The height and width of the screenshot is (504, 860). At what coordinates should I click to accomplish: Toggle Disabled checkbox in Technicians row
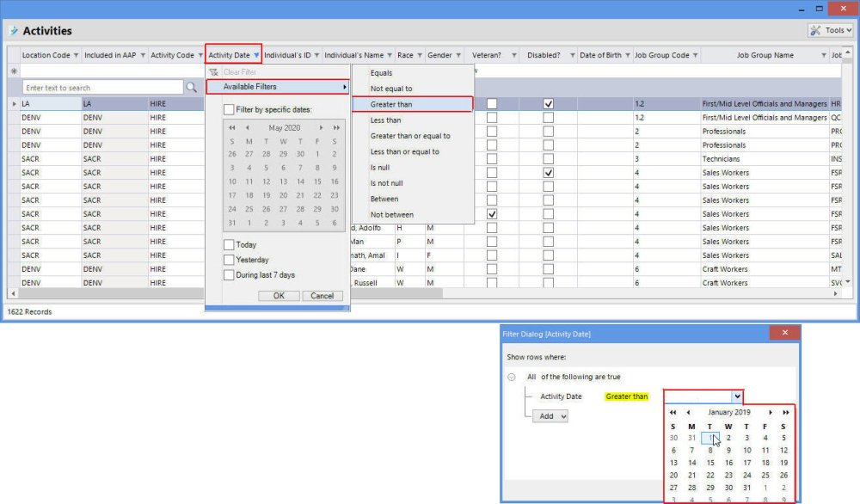(x=548, y=159)
